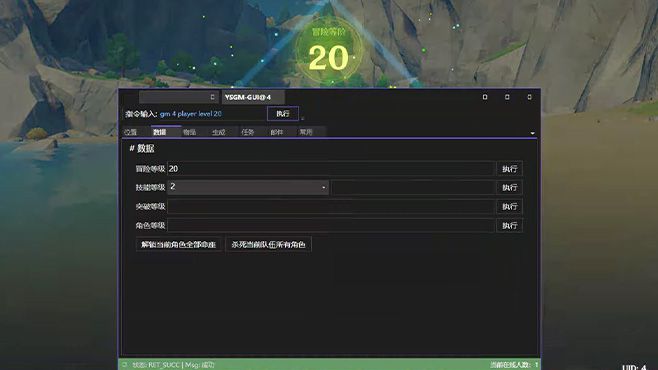Run the command via 执行 beside command input
The image size is (658, 370).
pos(283,114)
